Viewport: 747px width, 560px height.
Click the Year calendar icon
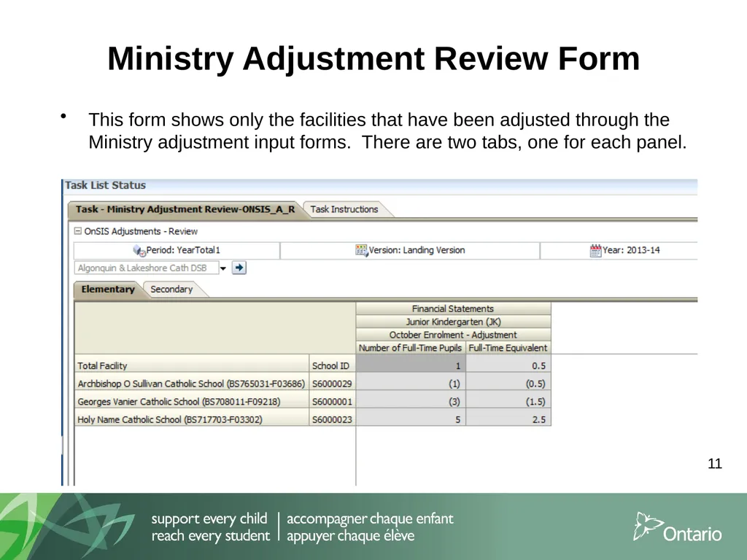(x=595, y=251)
